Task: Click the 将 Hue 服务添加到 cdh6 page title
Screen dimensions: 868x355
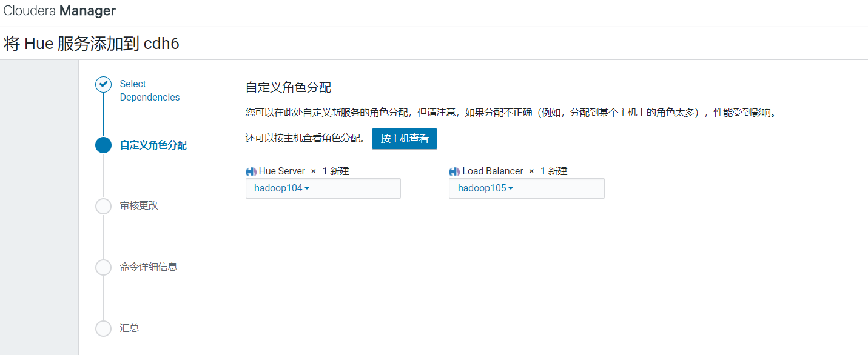Action: click(x=92, y=44)
